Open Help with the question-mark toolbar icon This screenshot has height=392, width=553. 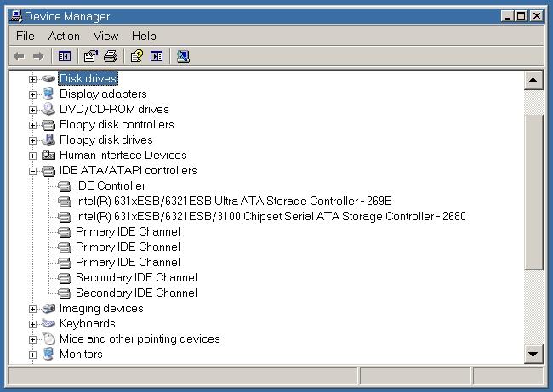coord(137,56)
